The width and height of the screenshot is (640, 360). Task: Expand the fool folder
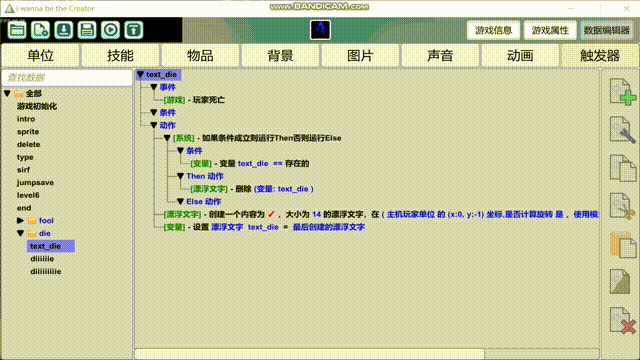coord(20,220)
